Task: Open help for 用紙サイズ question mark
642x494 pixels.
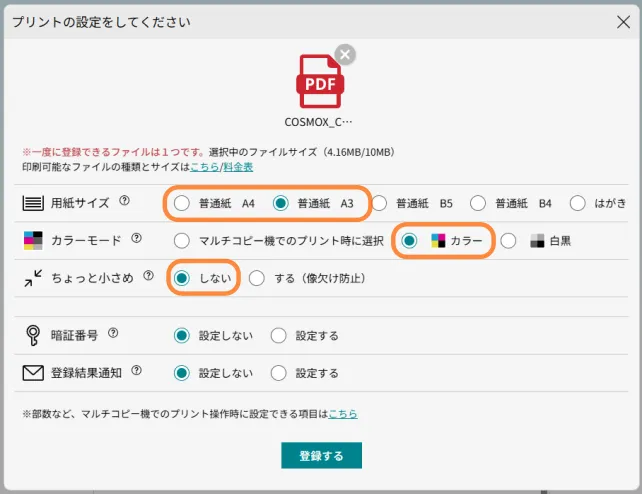Action: coord(125,201)
